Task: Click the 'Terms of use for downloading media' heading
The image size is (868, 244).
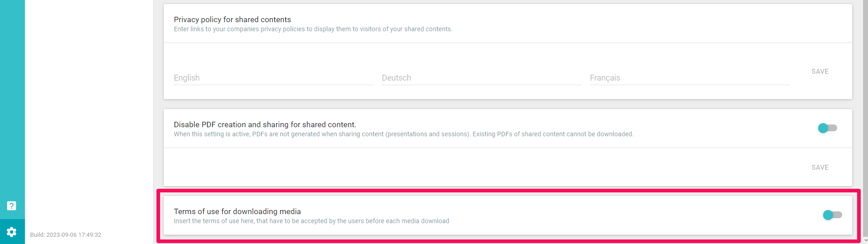Action: click(237, 211)
